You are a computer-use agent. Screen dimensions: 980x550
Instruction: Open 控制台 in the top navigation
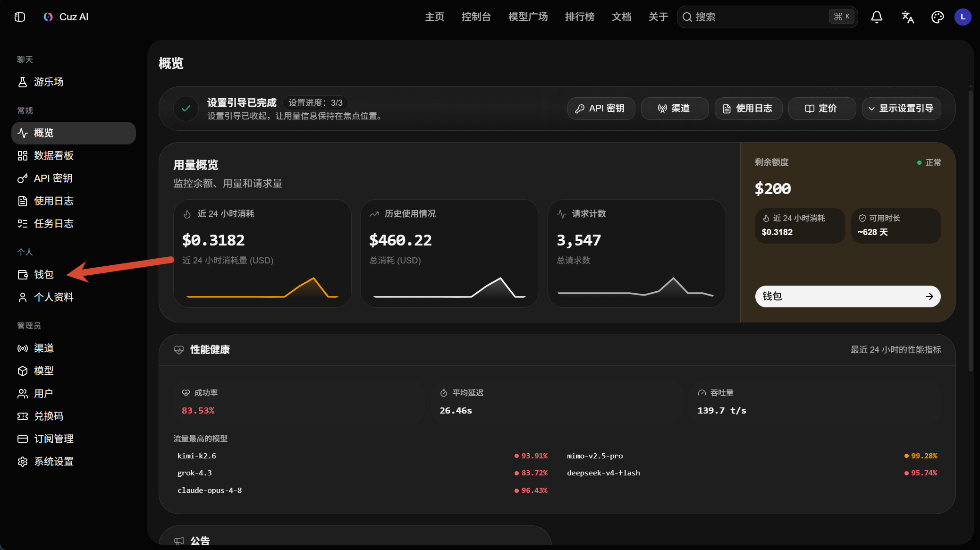pos(476,17)
